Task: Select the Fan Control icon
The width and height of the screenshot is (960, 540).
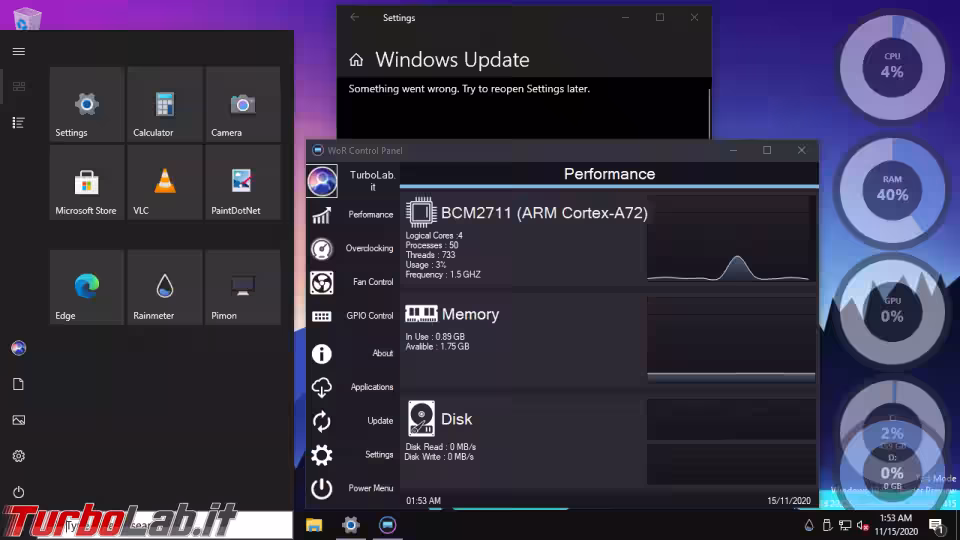Action: (x=322, y=282)
